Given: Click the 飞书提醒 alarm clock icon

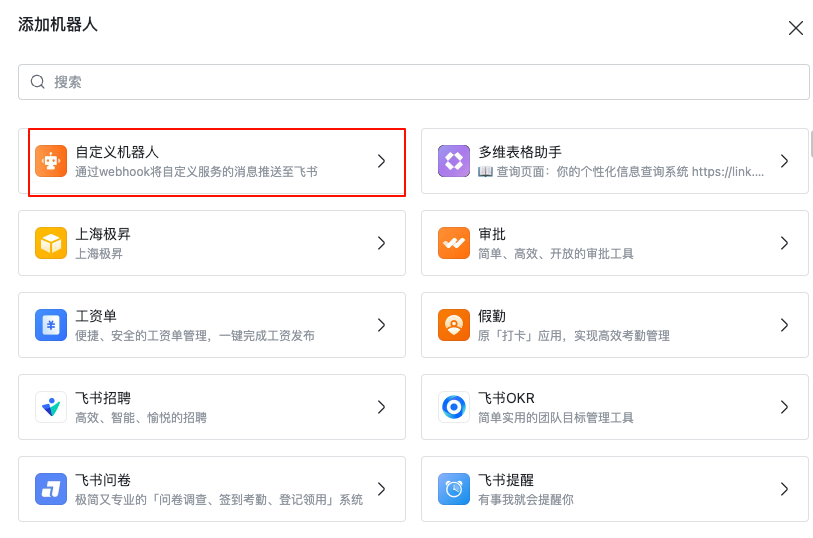Looking at the screenshot, I should point(454,489).
